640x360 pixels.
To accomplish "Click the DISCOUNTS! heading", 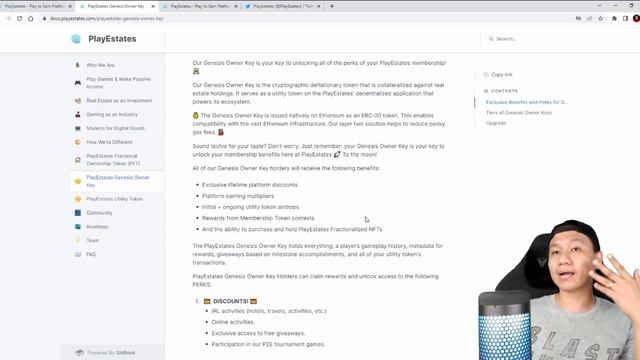I will [231, 301].
